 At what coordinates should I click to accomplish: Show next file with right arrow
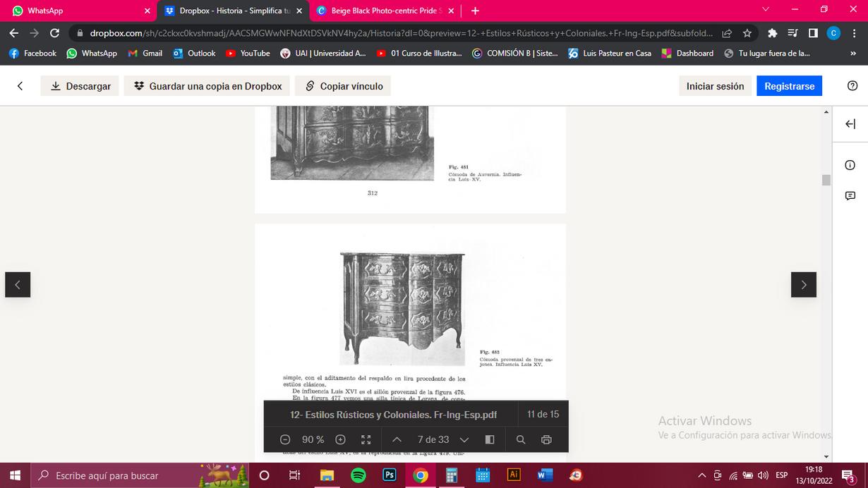click(804, 285)
